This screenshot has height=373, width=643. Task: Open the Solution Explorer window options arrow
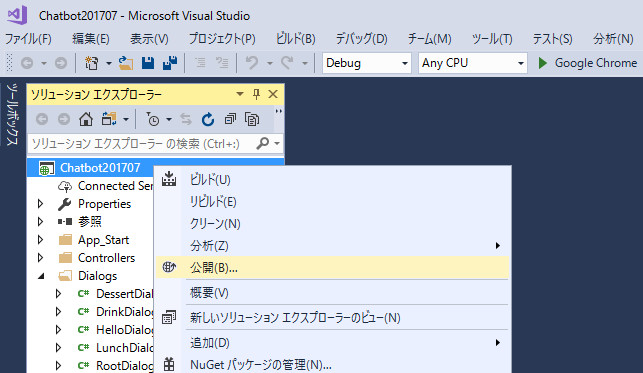point(240,95)
